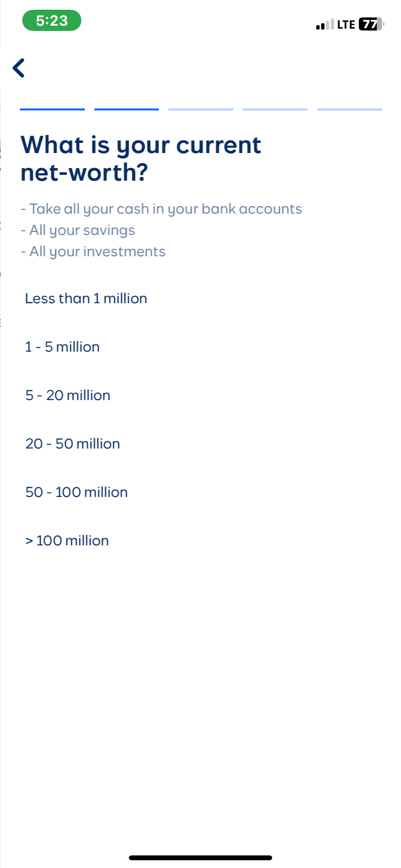Tap the LTE network indicator
The height and width of the screenshot is (868, 401).
pos(346,24)
